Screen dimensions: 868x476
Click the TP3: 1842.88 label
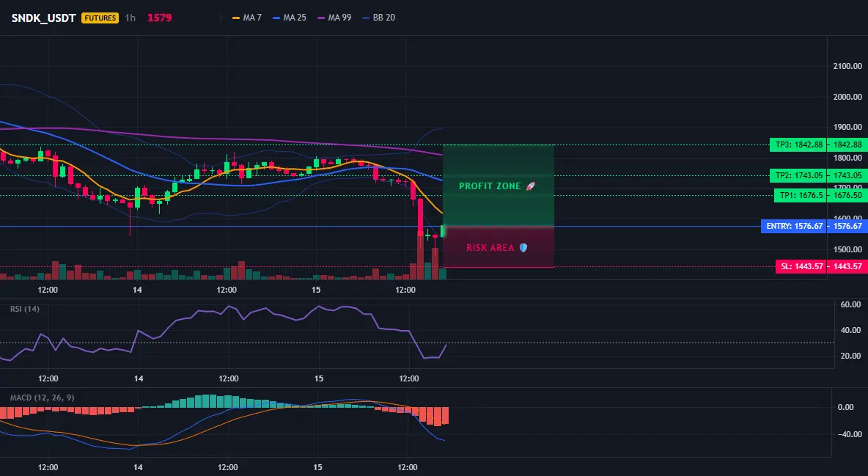[798, 145]
